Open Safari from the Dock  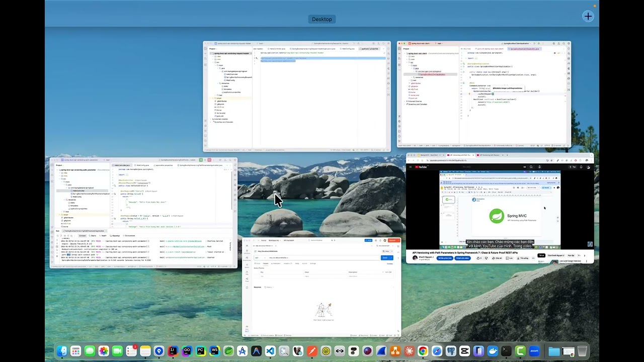click(x=437, y=351)
